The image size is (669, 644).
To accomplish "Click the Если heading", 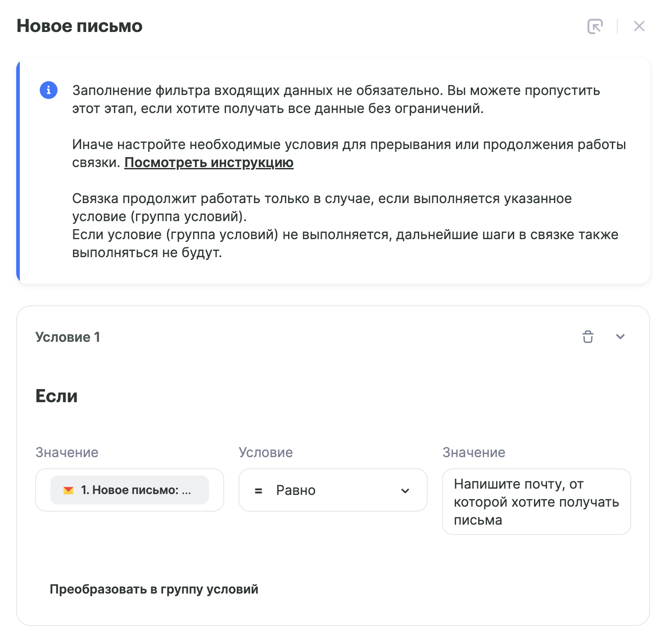I will pos(56,396).
